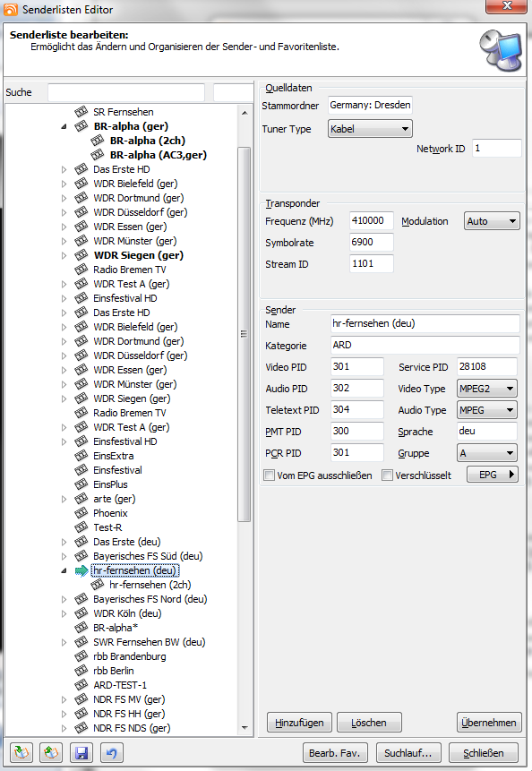Click the Suchlauf... button
The width and height of the screenshot is (532, 771).
pyautogui.click(x=408, y=753)
